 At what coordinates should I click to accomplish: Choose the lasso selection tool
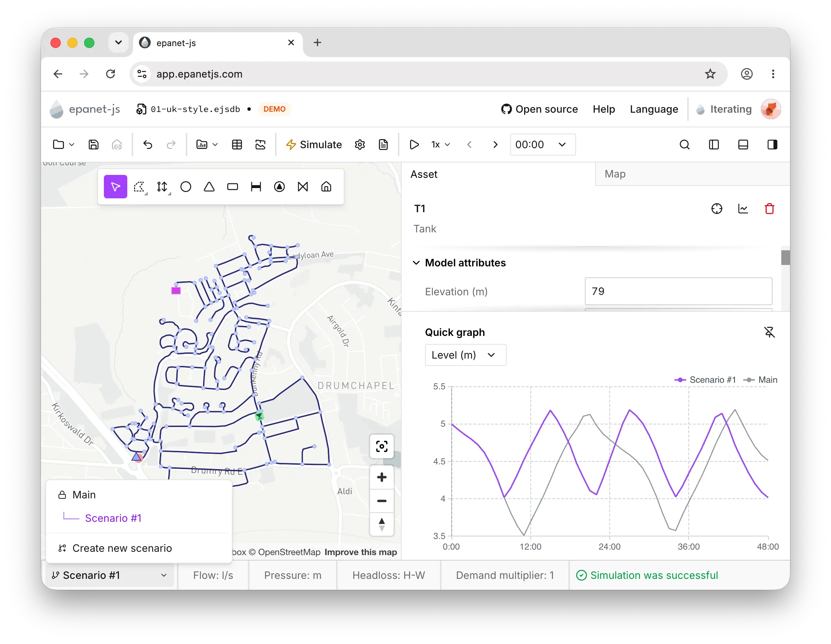[x=139, y=187]
